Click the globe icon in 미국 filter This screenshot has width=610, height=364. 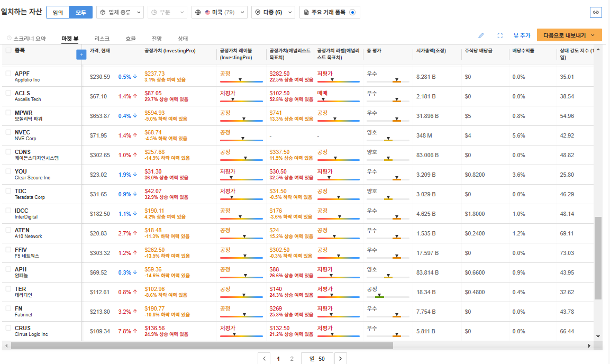point(198,13)
